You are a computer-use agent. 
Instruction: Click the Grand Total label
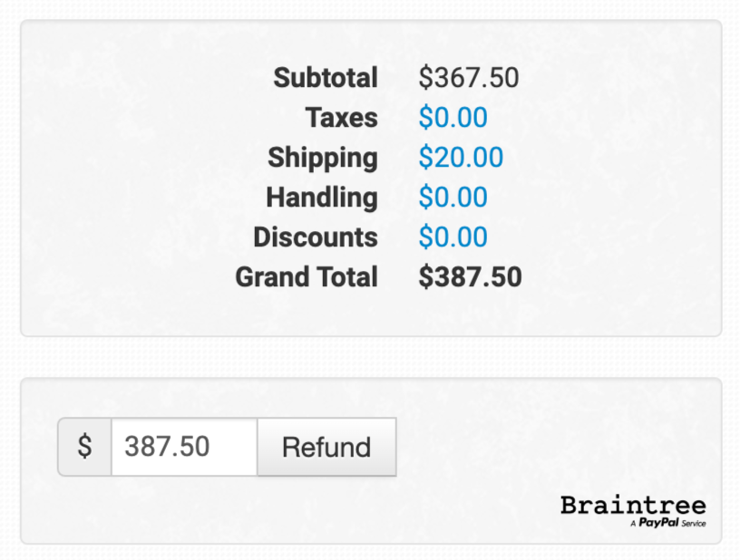pos(306,277)
